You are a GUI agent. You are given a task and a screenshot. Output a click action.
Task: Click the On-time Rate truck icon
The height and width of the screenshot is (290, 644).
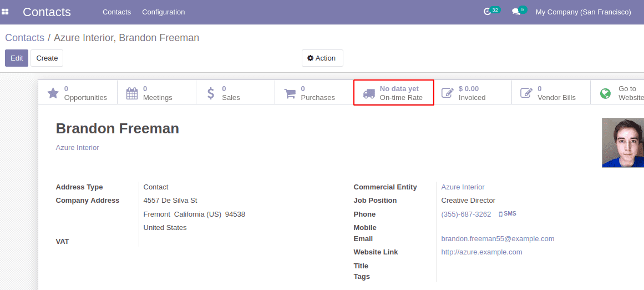pos(369,94)
